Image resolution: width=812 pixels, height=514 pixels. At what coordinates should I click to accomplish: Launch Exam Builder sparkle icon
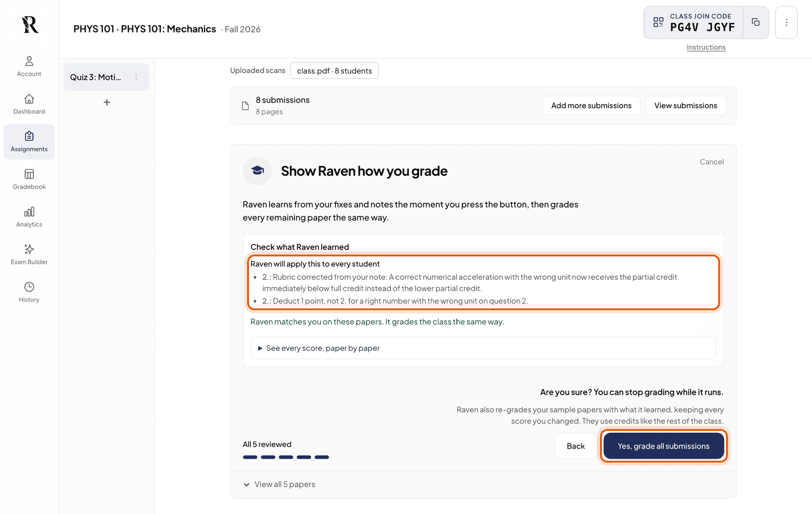tap(29, 249)
